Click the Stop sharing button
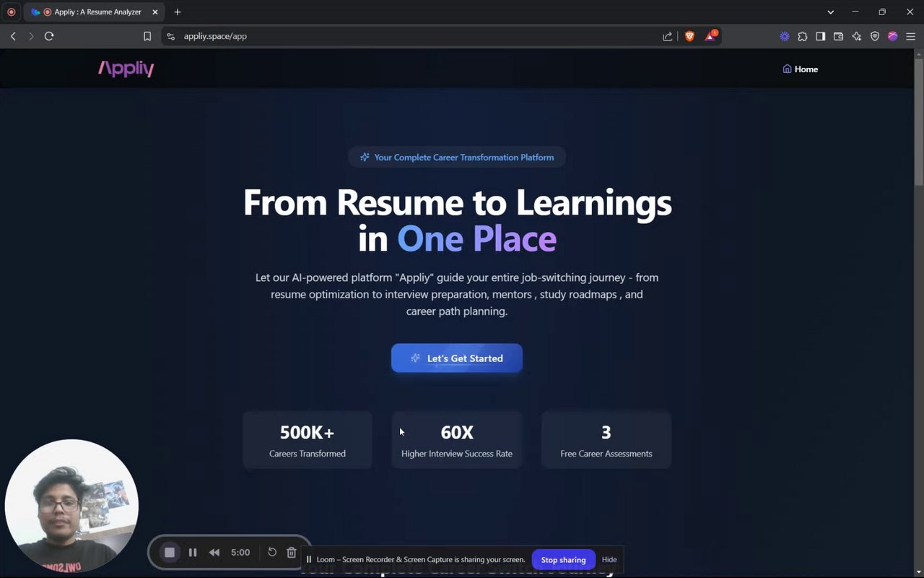Image resolution: width=924 pixels, height=578 pixels. [x=563, y=560]
